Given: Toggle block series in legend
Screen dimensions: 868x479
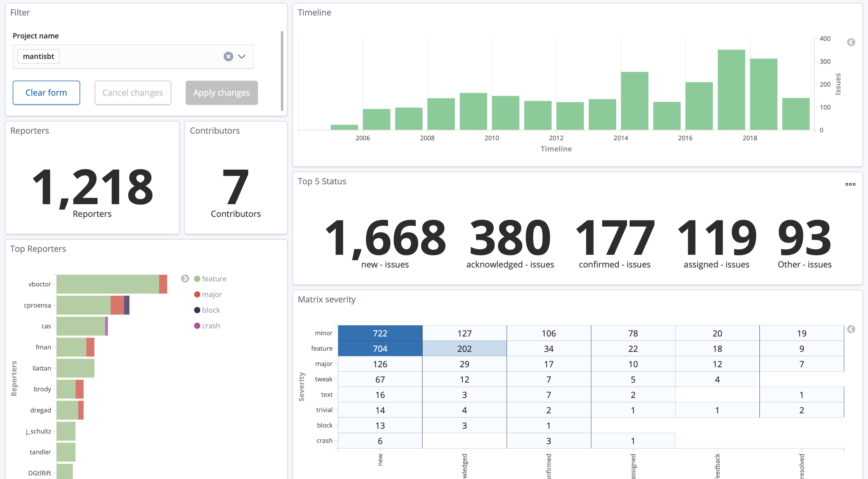Looking at the screenshot, I should click(x=211, y=310).
